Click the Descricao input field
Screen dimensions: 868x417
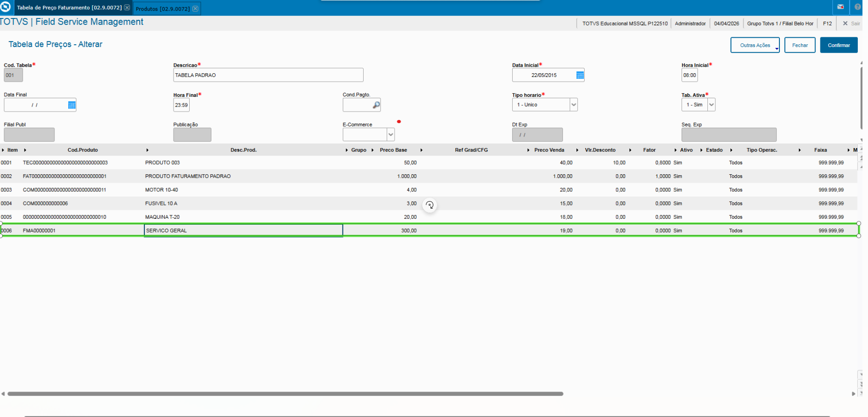coord(268,75)
